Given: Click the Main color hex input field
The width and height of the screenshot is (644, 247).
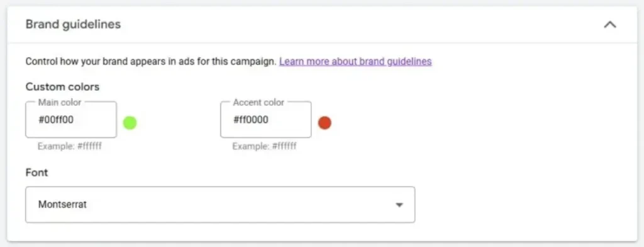Looking at the screenshot, I should (71, 120).
